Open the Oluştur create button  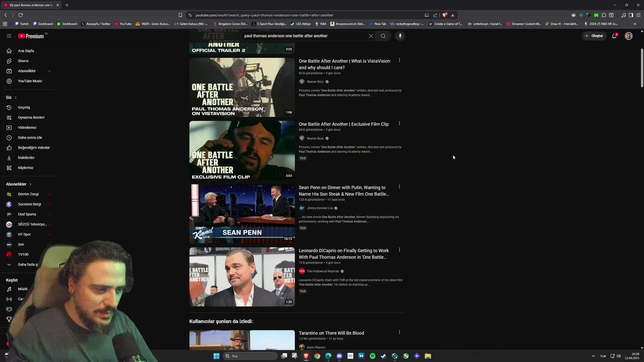(x=594, y=36)
